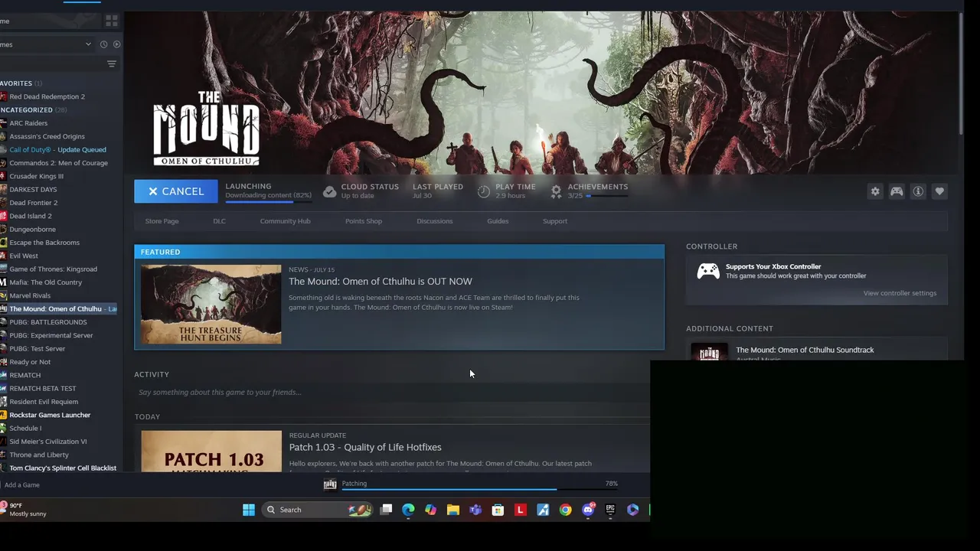980x551 pixels.
Task: Collapse the Uncategorized category header
Action: point(33,110)
